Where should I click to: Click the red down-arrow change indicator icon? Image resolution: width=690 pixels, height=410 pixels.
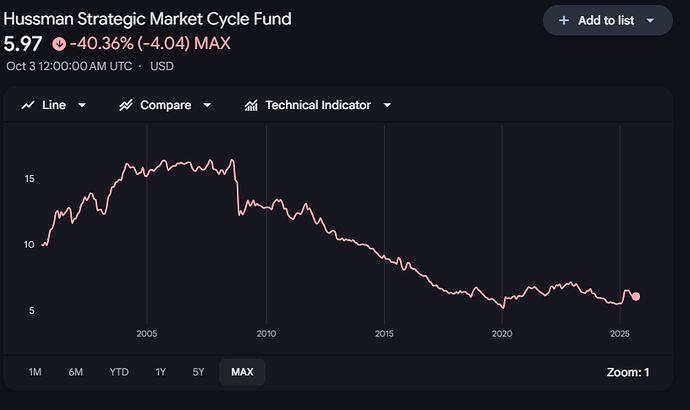point(58,44)
